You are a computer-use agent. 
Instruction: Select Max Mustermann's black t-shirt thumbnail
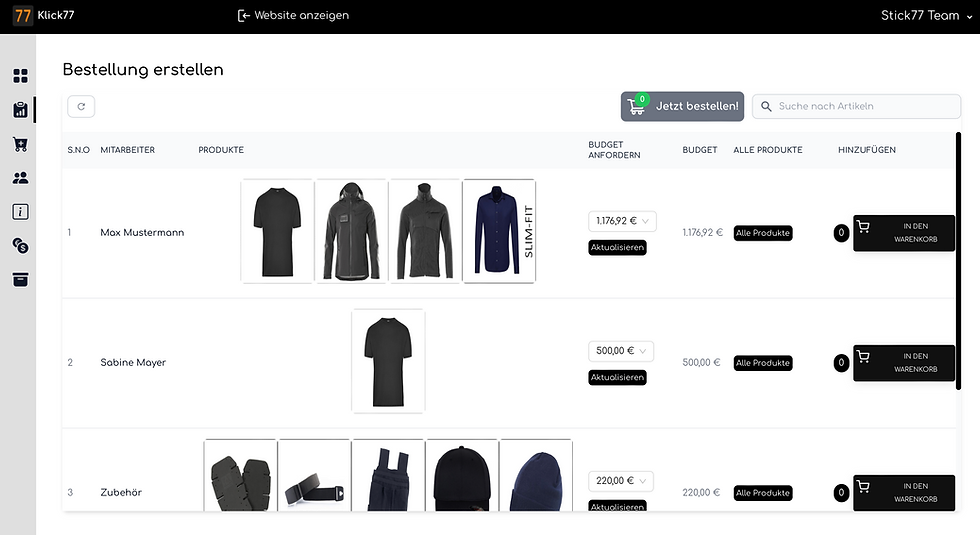[x=278, y=231]
